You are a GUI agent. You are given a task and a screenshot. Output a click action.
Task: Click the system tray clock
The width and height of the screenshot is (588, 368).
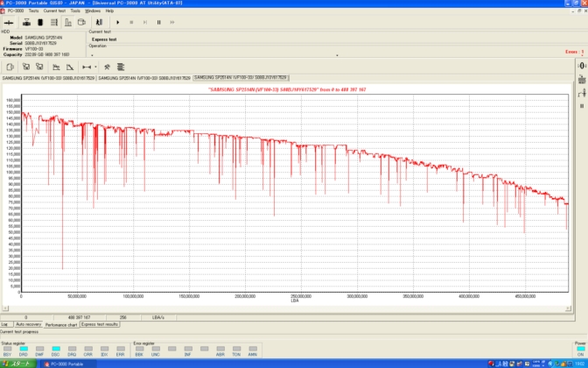pyautogui.click(x=579, y=364)
